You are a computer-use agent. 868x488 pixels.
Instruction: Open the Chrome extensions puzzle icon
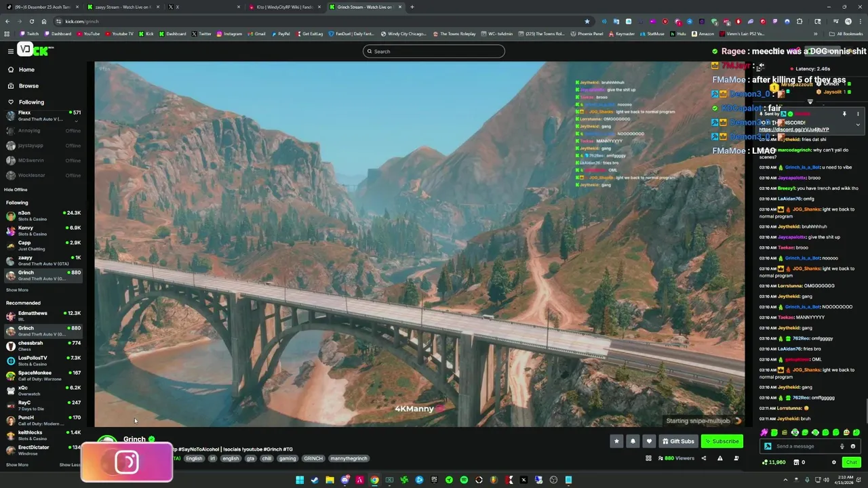coord(800,21)
